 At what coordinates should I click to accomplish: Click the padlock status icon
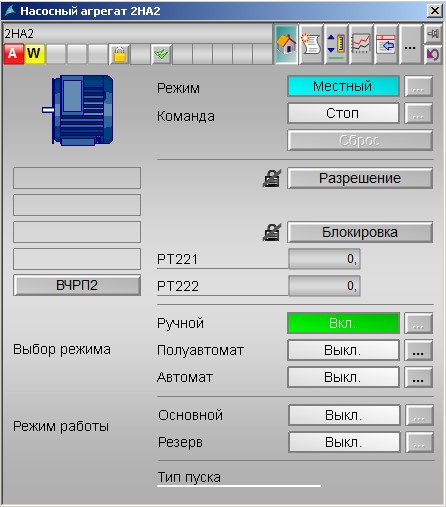pyautogui.click(x=120, y=54)
